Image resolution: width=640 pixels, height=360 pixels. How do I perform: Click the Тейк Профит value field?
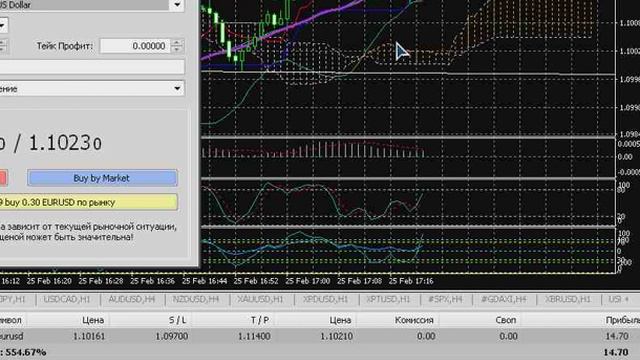point(135,46)
